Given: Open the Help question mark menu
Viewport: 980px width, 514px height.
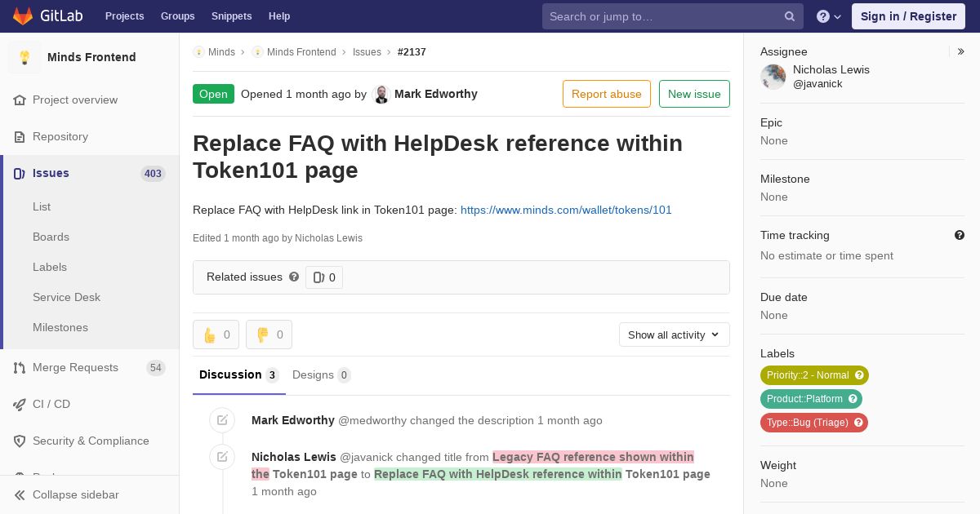Looking at the screenshot, I should point(829,16).
